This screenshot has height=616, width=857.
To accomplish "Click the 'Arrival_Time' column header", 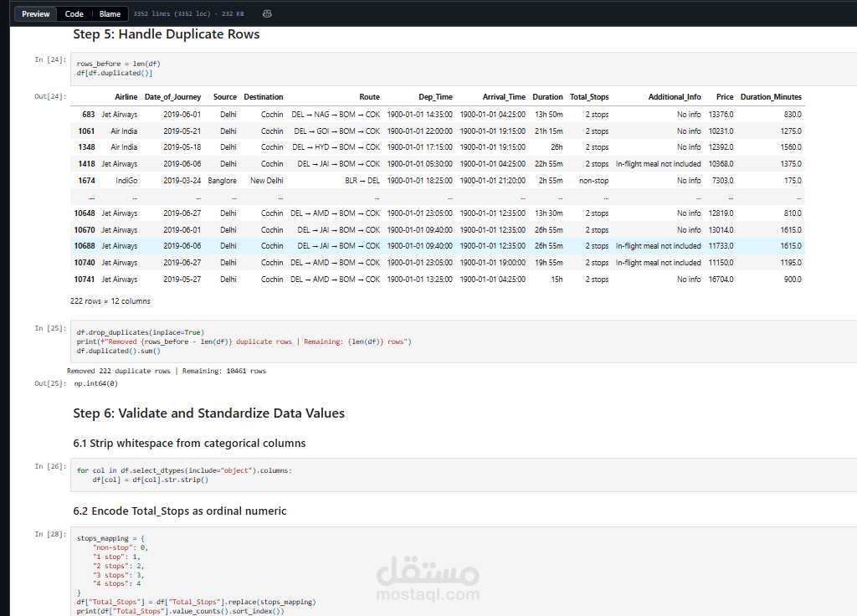I will [504, 97].
